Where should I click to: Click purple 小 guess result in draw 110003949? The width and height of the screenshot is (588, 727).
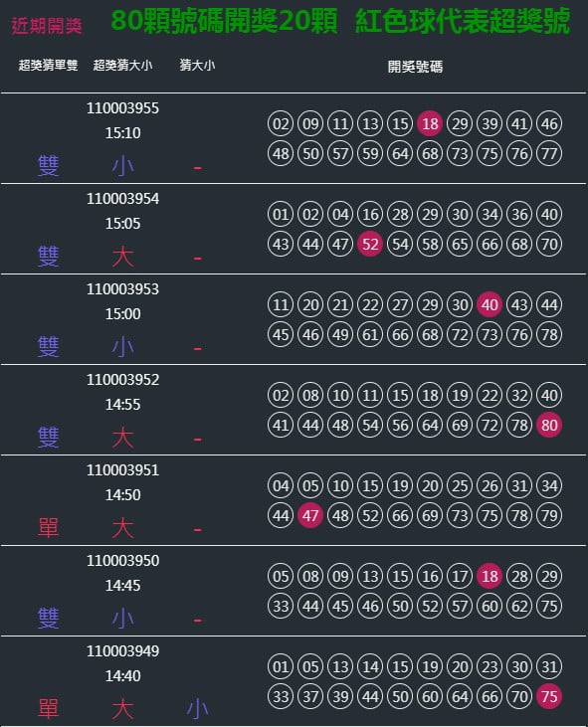(198, 709)
